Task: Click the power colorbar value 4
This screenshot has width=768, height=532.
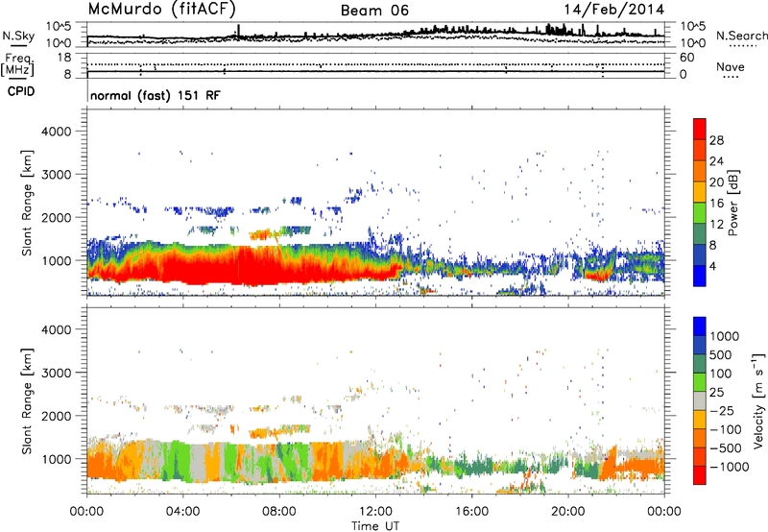Action: click(x=712, y=266)
